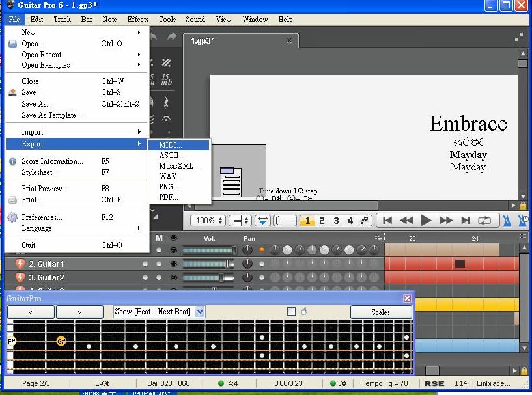This screenshot has width=532, height=395.
Task: Open the Edit menu
Action: click(36, 20)
